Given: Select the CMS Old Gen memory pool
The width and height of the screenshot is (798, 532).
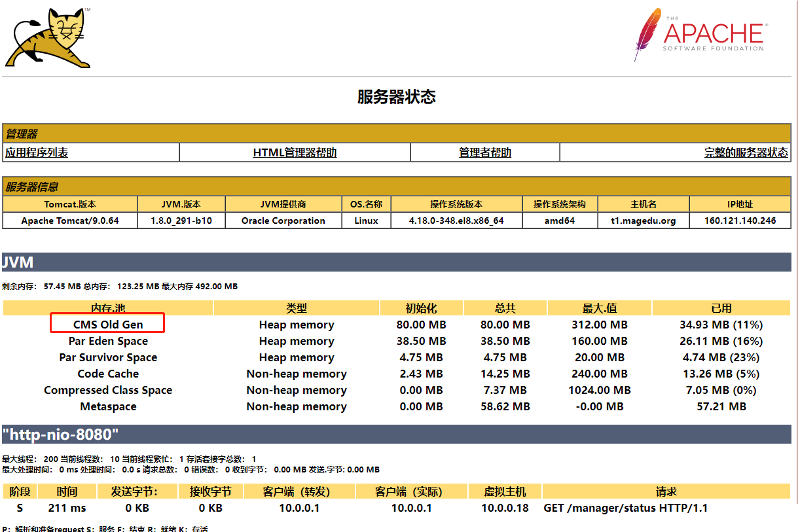Looking at the screenshot, I should pyautogui.click(x=108, y=325).
